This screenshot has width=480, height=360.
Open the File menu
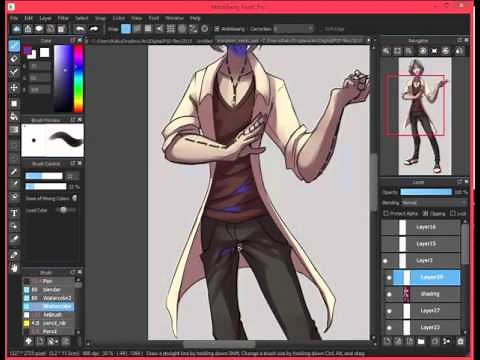pos(14,18)
